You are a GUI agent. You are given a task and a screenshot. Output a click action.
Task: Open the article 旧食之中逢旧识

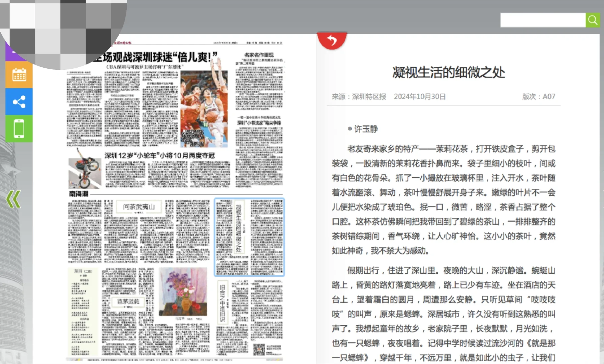coord(222,302)
